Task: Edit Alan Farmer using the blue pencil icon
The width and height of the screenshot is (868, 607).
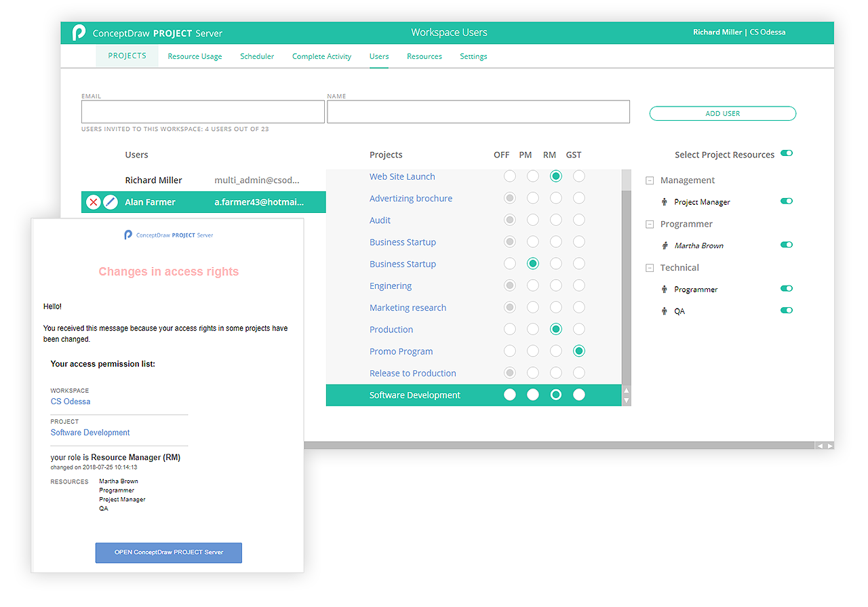Action: click(111, 202)
